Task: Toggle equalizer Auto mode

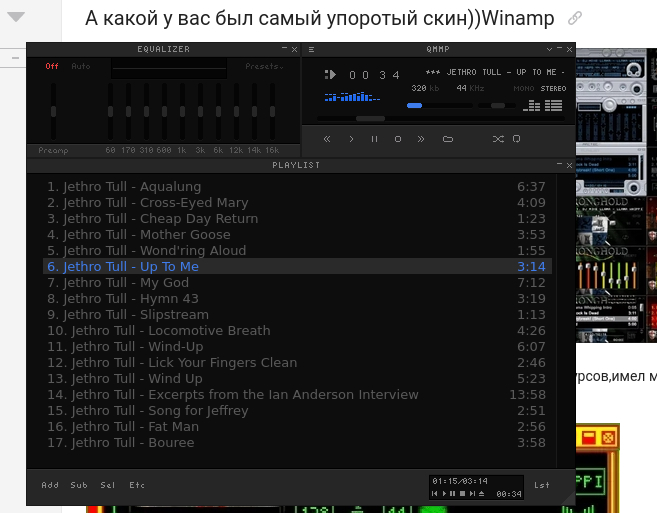Action: tap(81, 66)
